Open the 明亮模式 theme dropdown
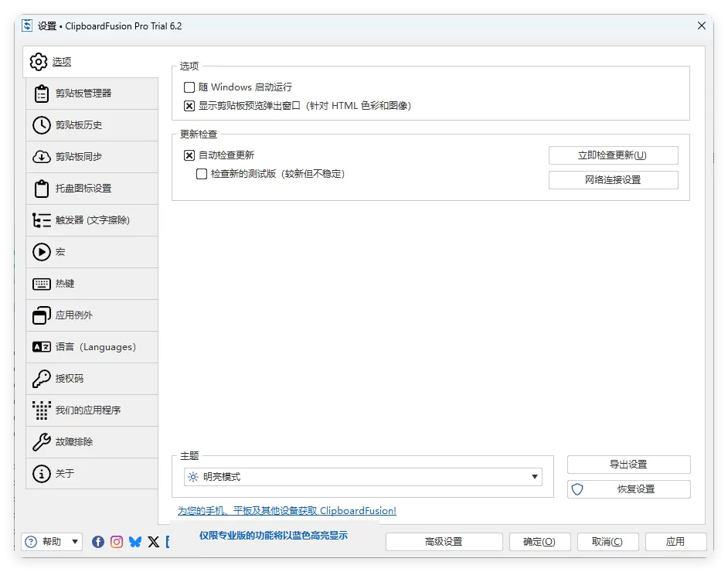 534,477
